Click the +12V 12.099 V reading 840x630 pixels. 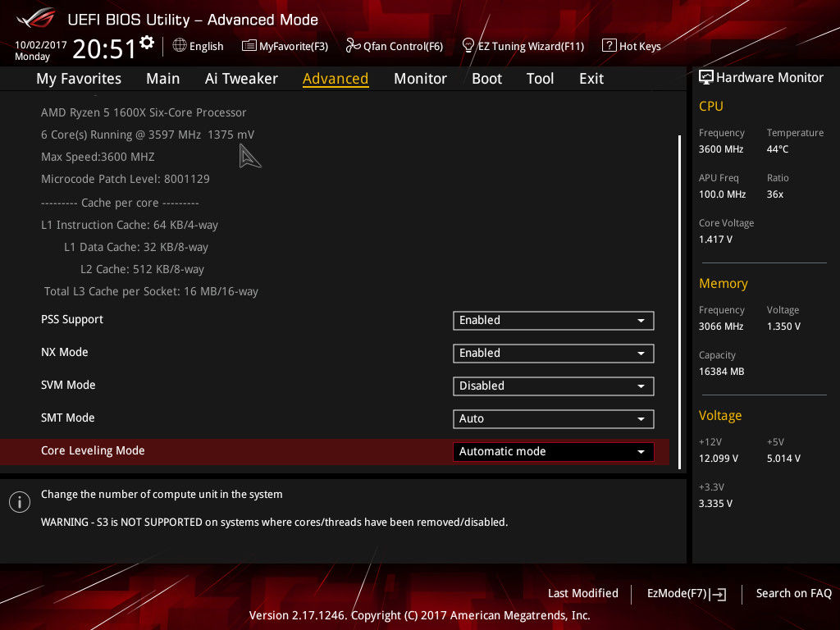point(719,459)
